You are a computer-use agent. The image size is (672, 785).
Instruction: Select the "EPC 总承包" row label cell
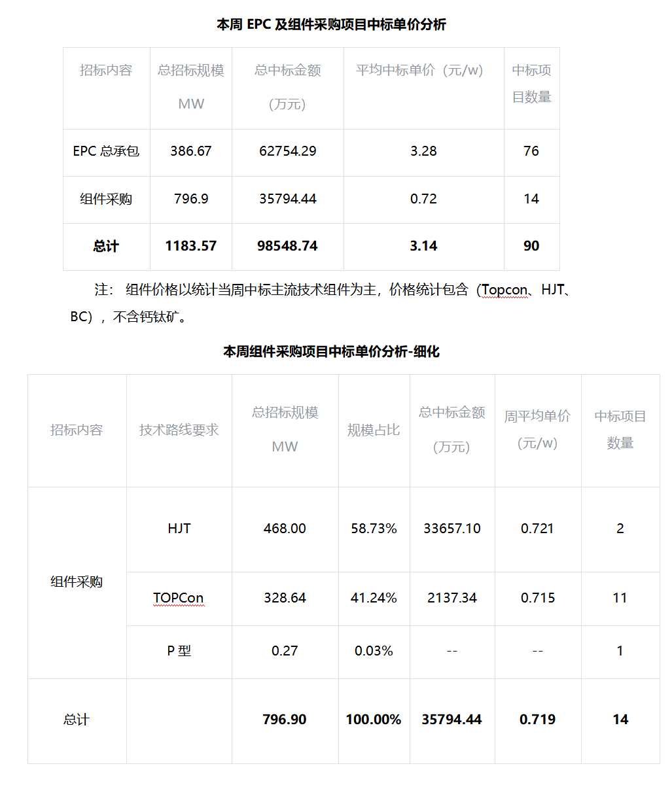pos(106,151)
